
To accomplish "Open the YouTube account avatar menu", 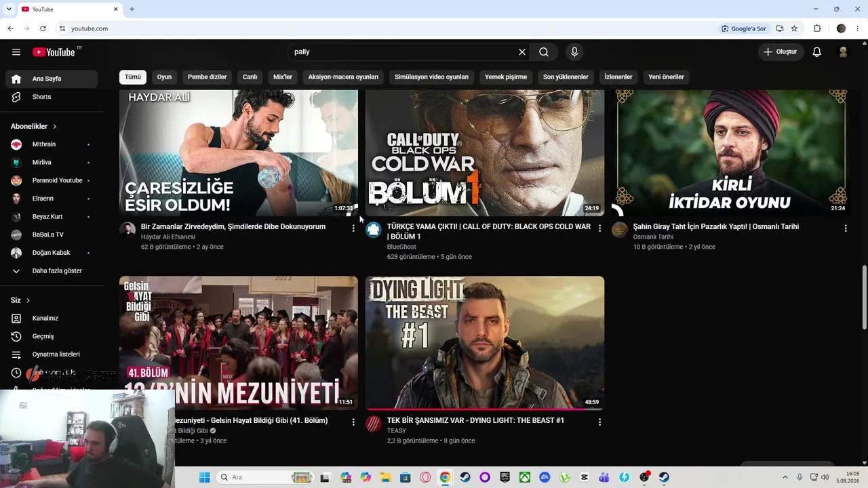I will [x=844, y=52].
